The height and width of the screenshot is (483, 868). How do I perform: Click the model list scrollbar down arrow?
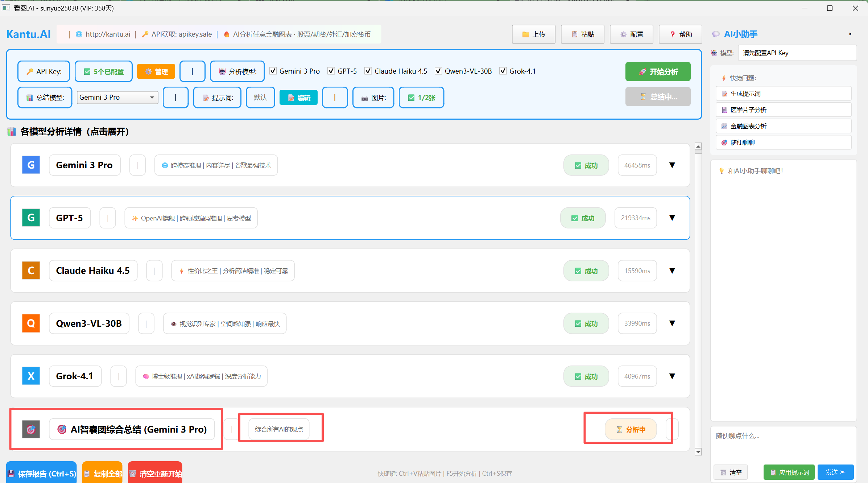click(698, 452)
